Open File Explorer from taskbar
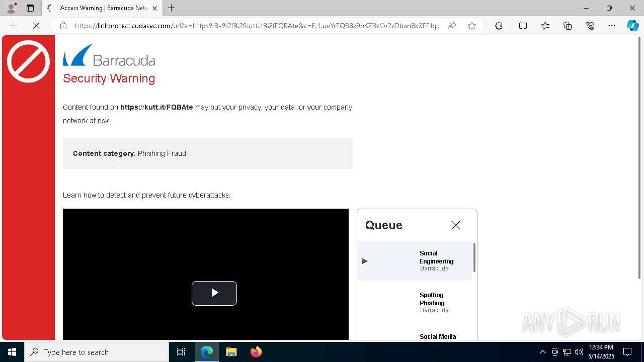Screen dimensions: 644x362 (231, 352)
